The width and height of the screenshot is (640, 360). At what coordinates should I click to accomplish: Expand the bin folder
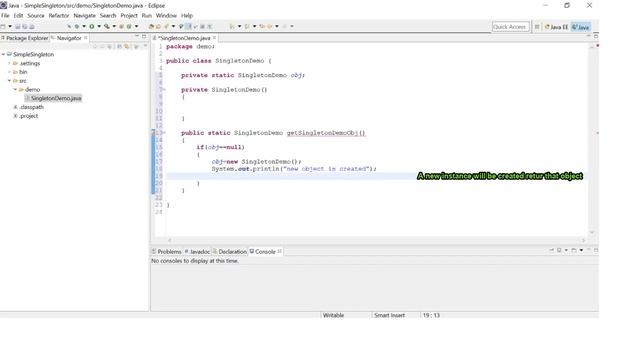tap(9, 72)
